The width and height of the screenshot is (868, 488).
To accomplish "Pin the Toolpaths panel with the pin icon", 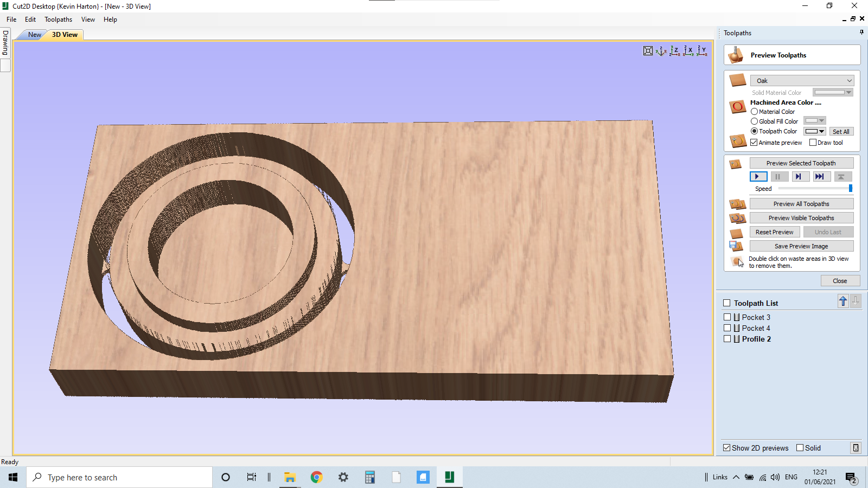I will point(861,31).
